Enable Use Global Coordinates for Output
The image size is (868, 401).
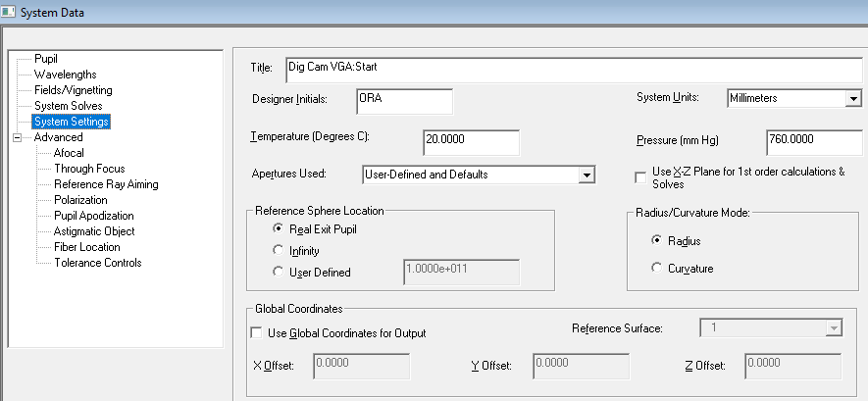[258, 333]
